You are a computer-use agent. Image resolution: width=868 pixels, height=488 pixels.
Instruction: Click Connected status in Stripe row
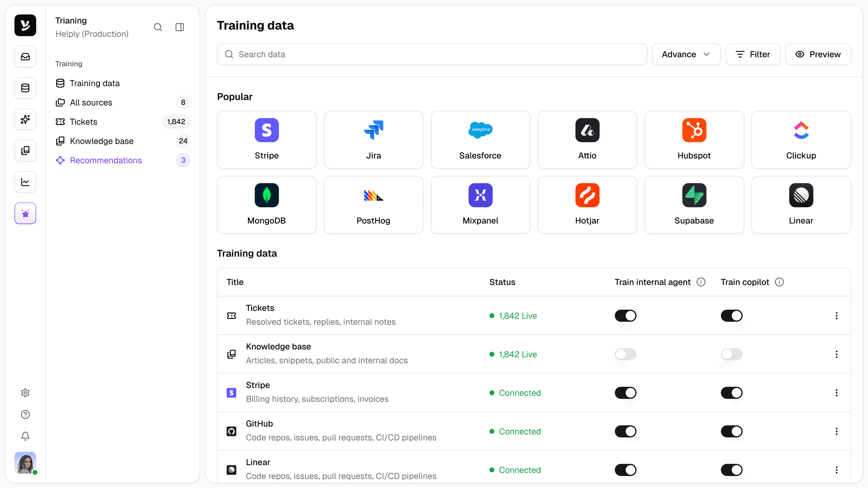[x=515, y=393]
